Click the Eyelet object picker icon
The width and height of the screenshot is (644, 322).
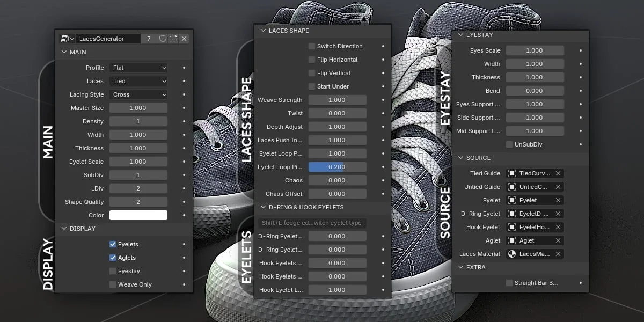[512, 200]
